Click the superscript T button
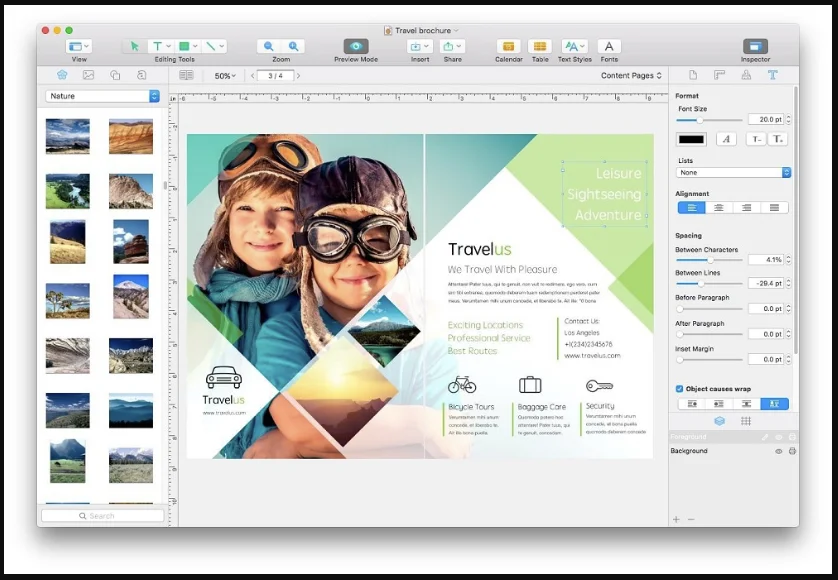The height and width of the screenshot is (580, 838). (778, 140)
